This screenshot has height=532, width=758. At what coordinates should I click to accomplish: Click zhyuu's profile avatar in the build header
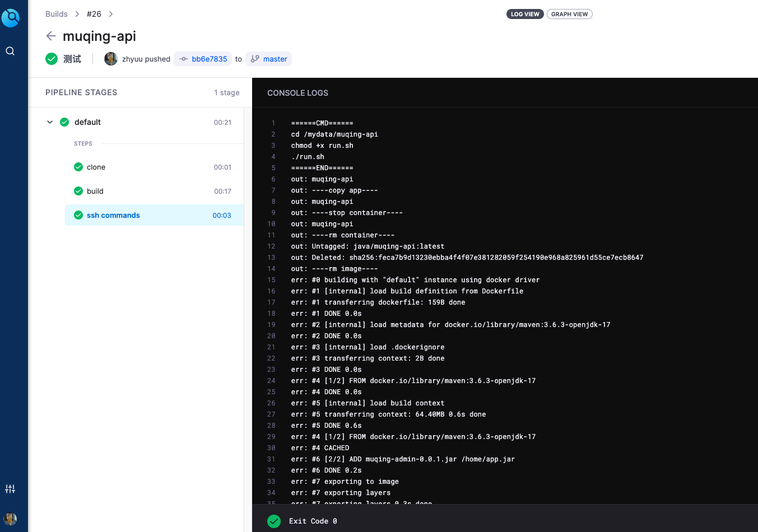[110, 58]
